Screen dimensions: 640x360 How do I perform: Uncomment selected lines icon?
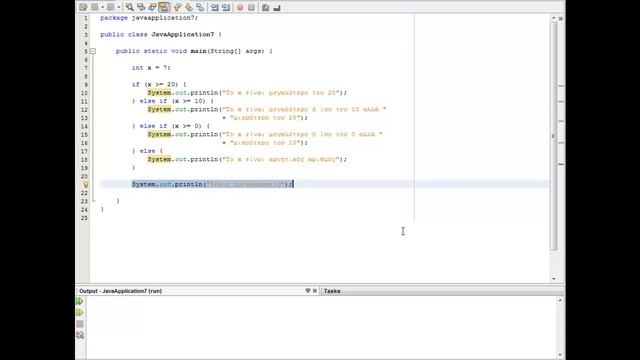pos(277,7)
